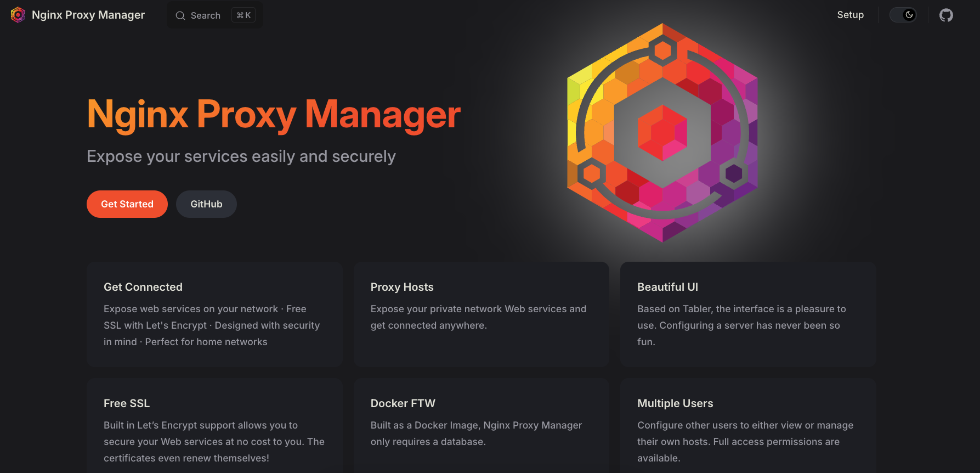Viewport: 980px width, 473px height.
Task: Open the GitHub octocat icon link
Action: pyautogui.click(x=946, y=15)
